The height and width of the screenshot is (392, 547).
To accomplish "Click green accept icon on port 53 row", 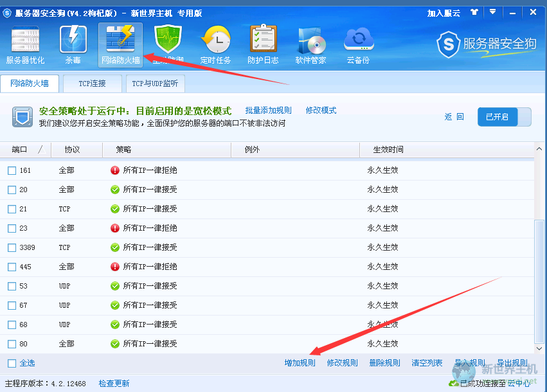I will [x=115, y=286].
